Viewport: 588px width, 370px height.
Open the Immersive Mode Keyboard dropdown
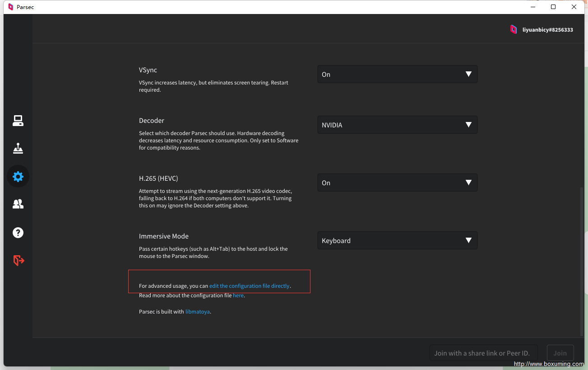[x=397, y=240]
